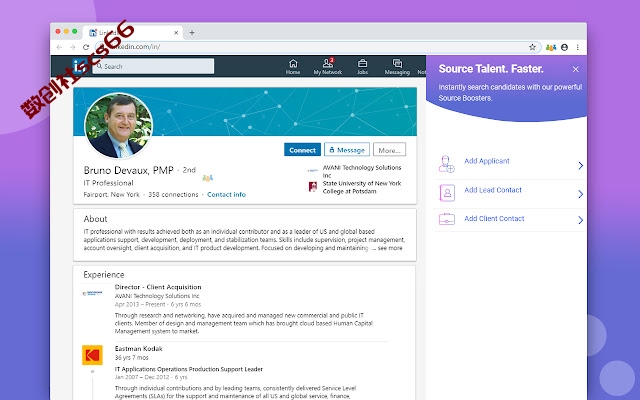Click State University of New York logo
The height and width of the screenshot is (400, 640).
point(313,187)
